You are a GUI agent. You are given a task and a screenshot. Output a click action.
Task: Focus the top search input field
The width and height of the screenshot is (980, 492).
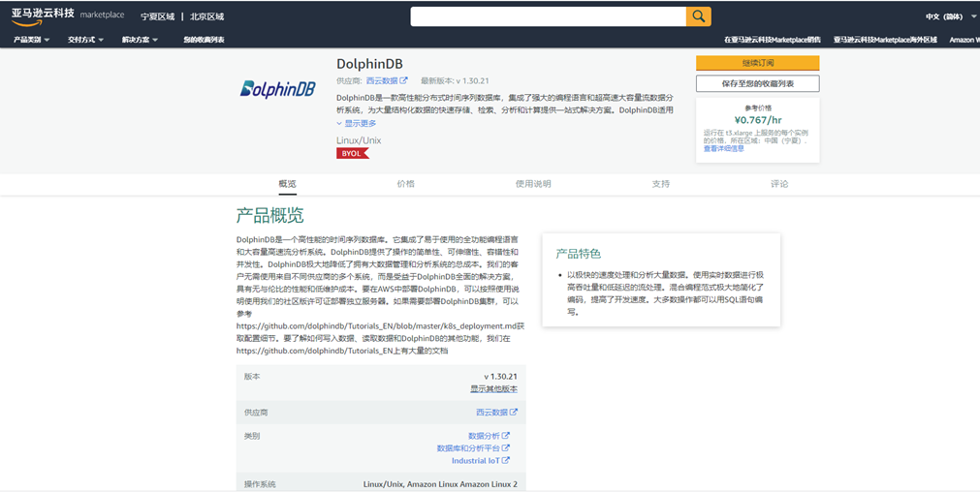click(548, 16)
